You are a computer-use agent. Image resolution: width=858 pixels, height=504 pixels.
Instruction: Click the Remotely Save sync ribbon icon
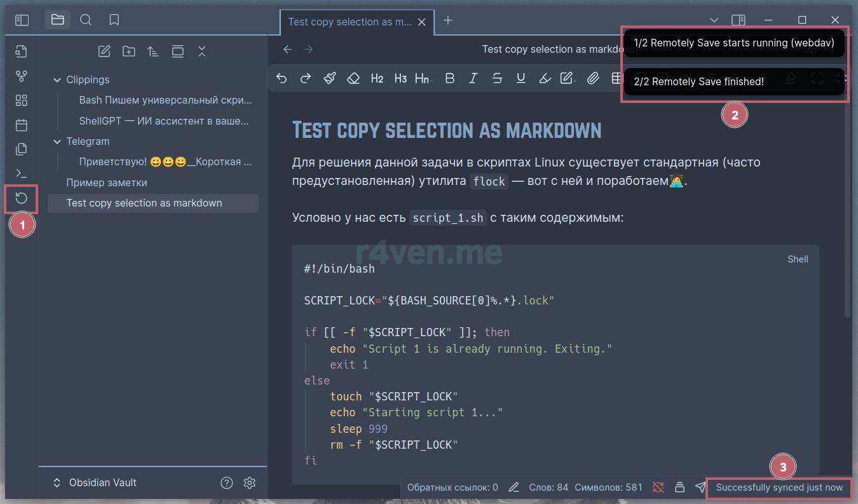point(22,198)
